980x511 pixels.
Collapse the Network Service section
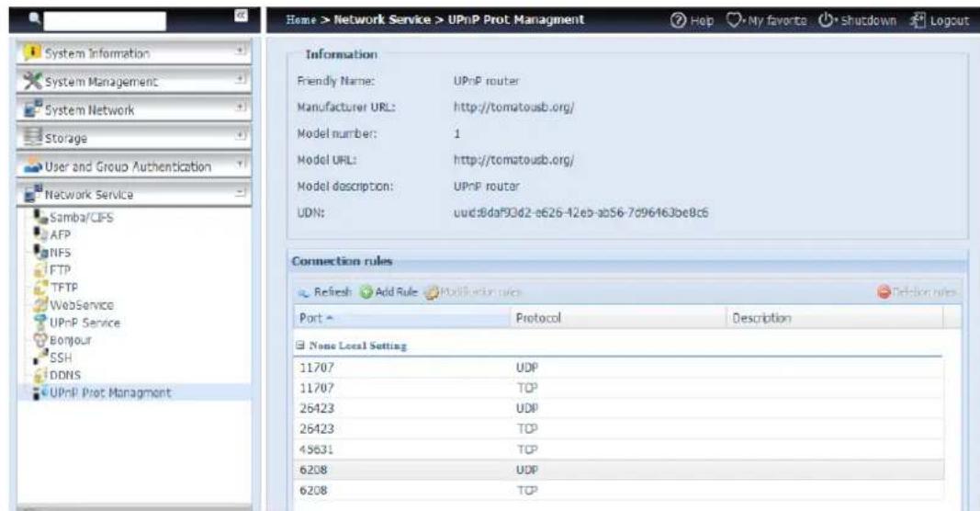pos(241,193)
